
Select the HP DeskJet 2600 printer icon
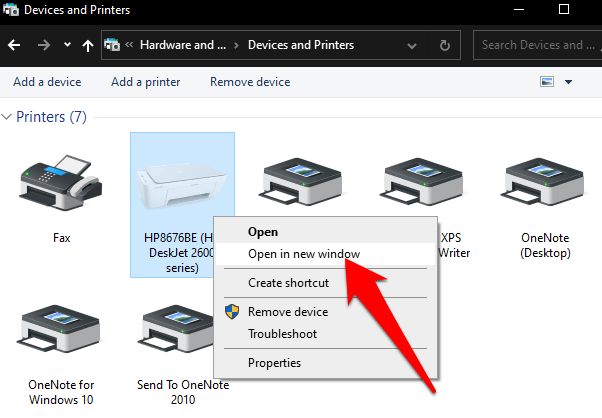[182, 185]
